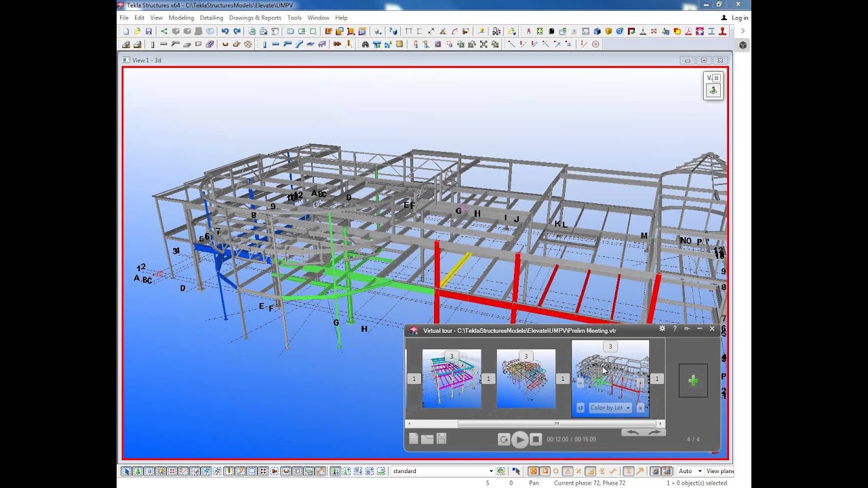Click the red stamp icon in toolbar
Screen dimensions: 868x488
point(723,31)
